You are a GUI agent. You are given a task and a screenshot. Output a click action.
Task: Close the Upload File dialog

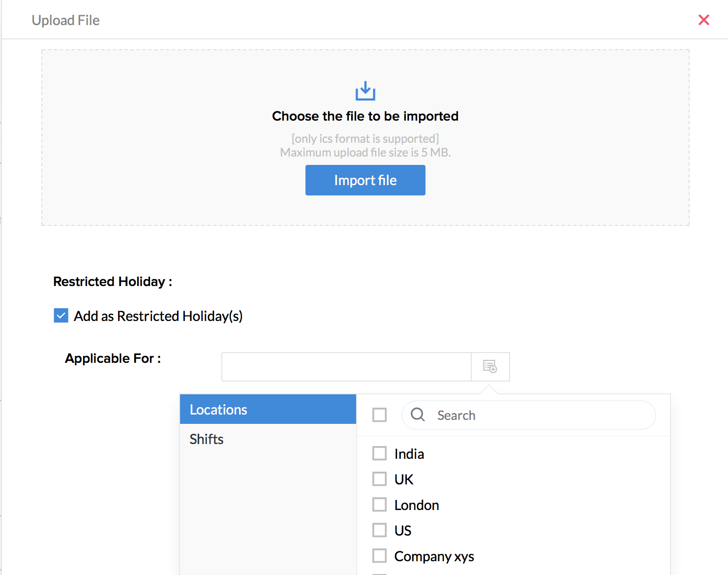click(x=704, y=20)
